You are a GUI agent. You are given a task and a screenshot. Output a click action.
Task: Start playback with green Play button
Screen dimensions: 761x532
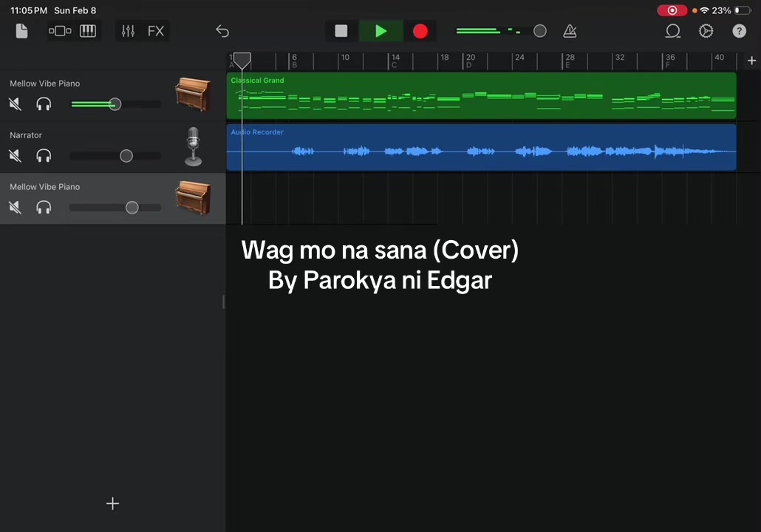click(x=381, y=31)
